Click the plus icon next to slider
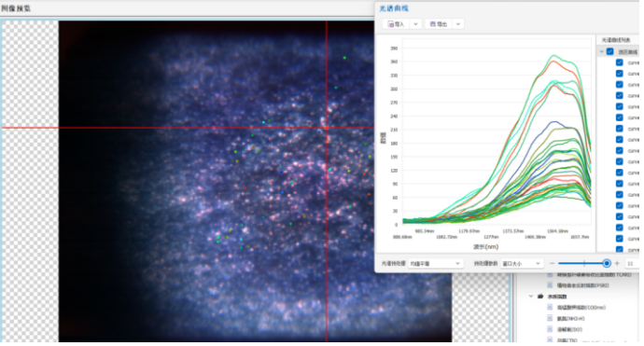 click(617, 264)
